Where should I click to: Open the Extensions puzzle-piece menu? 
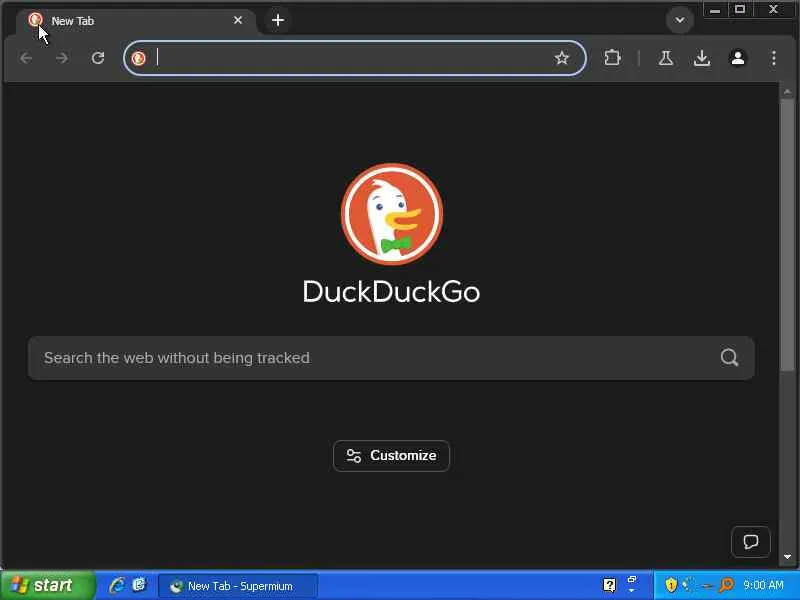click(x=612, y=58)
